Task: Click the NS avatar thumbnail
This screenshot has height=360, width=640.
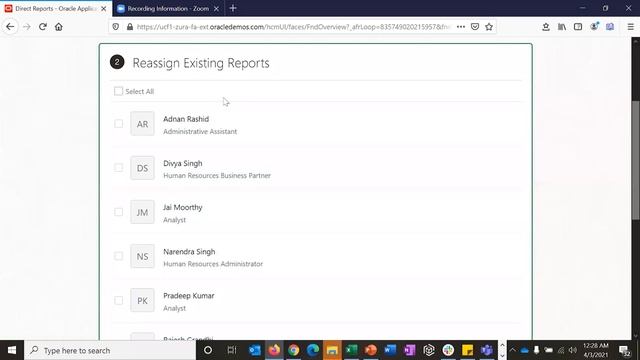Action: (142, 256)
